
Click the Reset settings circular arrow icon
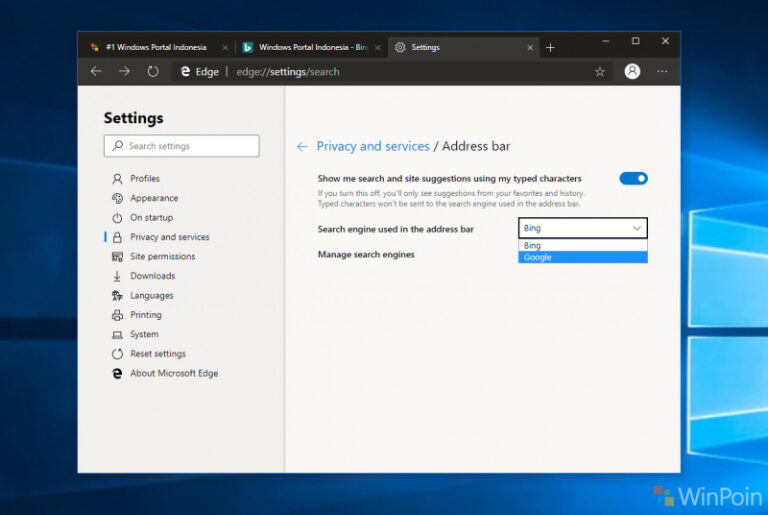[117, 354]
